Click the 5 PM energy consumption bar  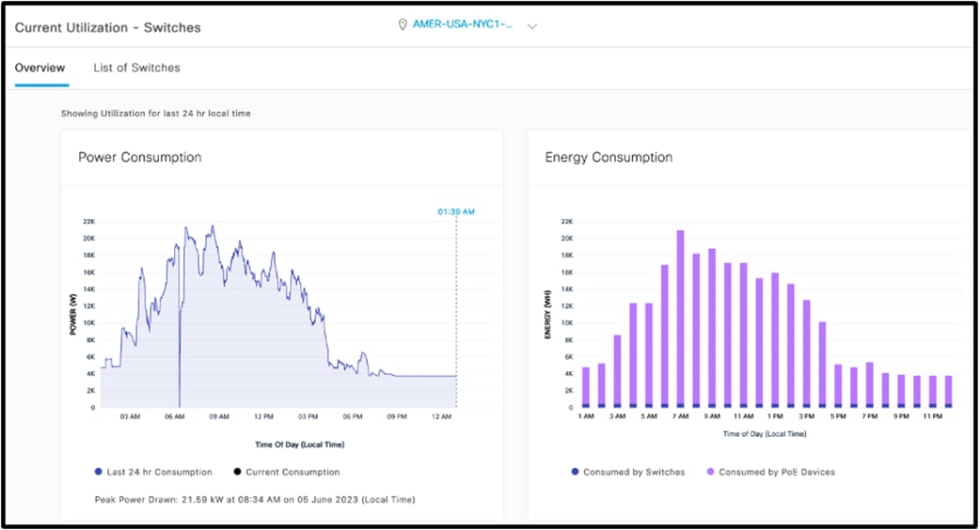838,386
